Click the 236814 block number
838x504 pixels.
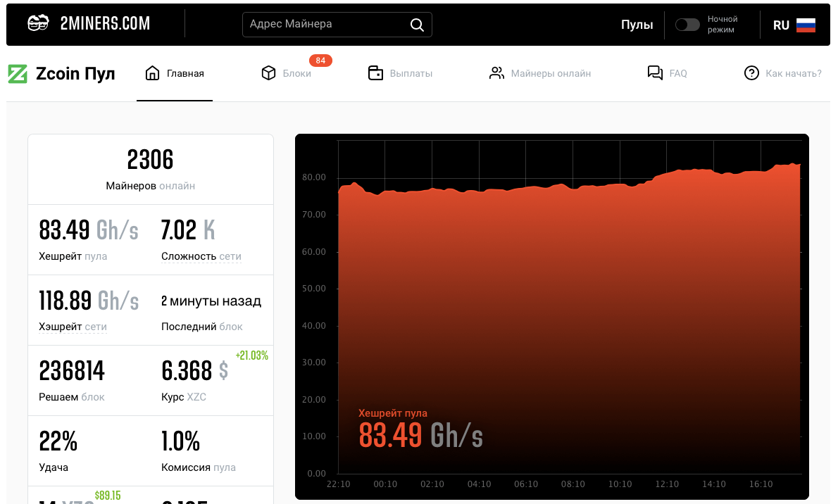tap(72, 371)
